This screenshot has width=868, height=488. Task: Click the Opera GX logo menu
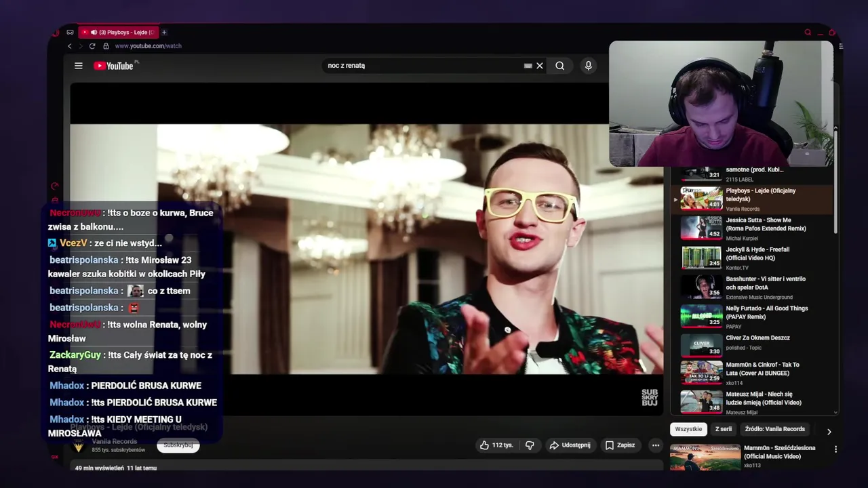[56, 32]
